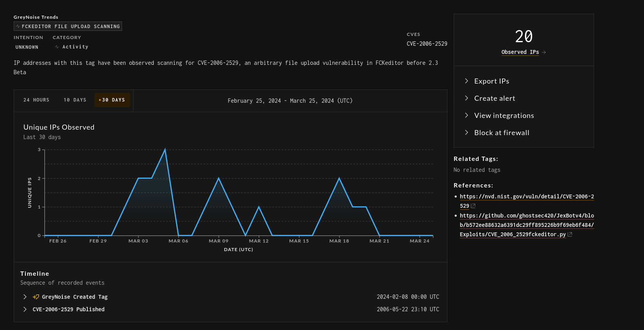
Task: Select the 30 Days time range
Action: [112, 100]
